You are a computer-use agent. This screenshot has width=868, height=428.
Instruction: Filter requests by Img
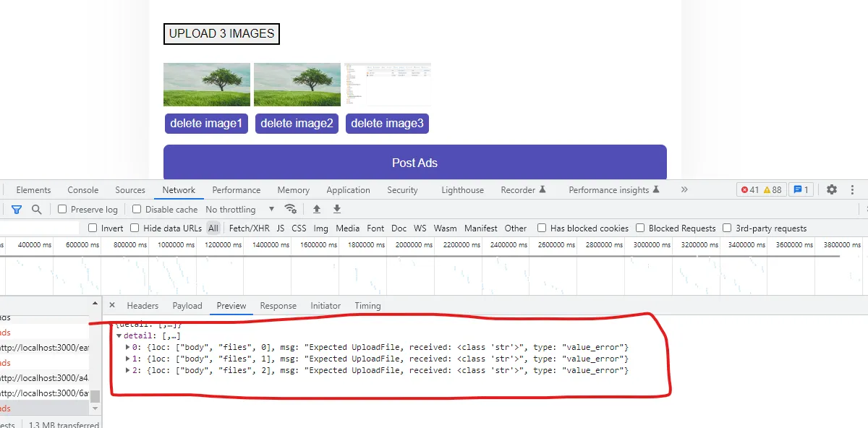tap(320, 228)
